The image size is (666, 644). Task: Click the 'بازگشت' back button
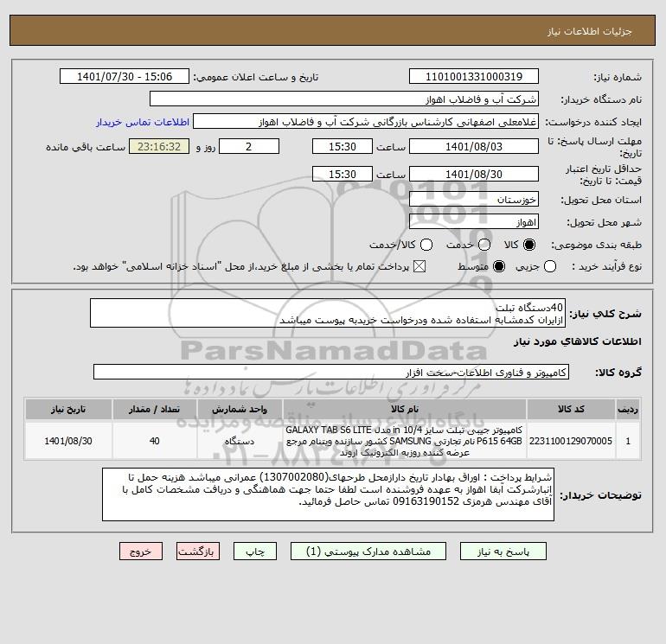(x=198, y=551)
